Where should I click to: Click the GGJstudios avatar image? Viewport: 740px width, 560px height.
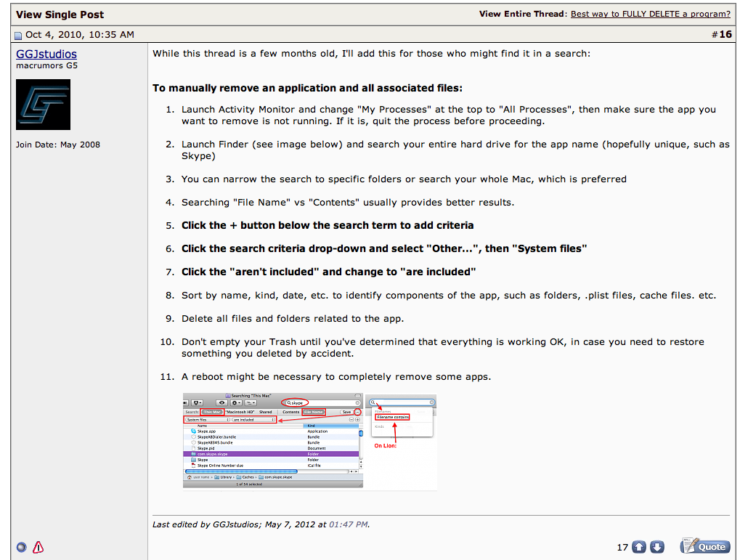[43, 105]
